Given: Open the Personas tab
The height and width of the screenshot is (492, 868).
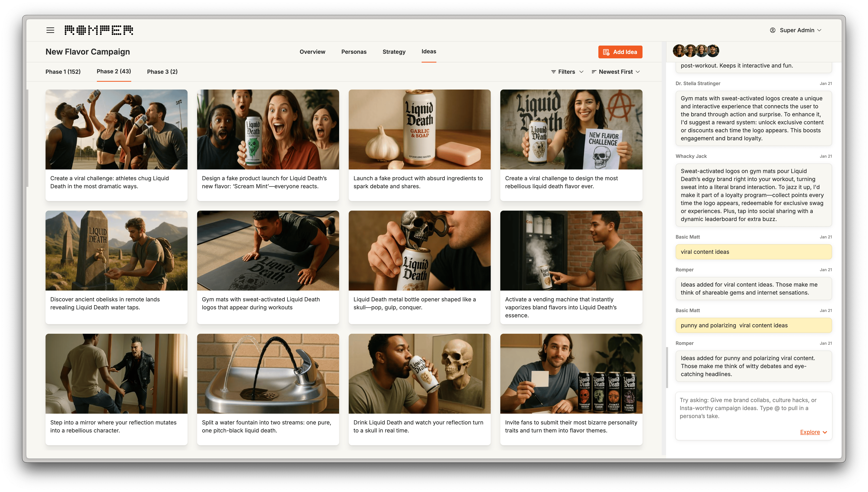Looking at the screenshot, I should (354, 52).
